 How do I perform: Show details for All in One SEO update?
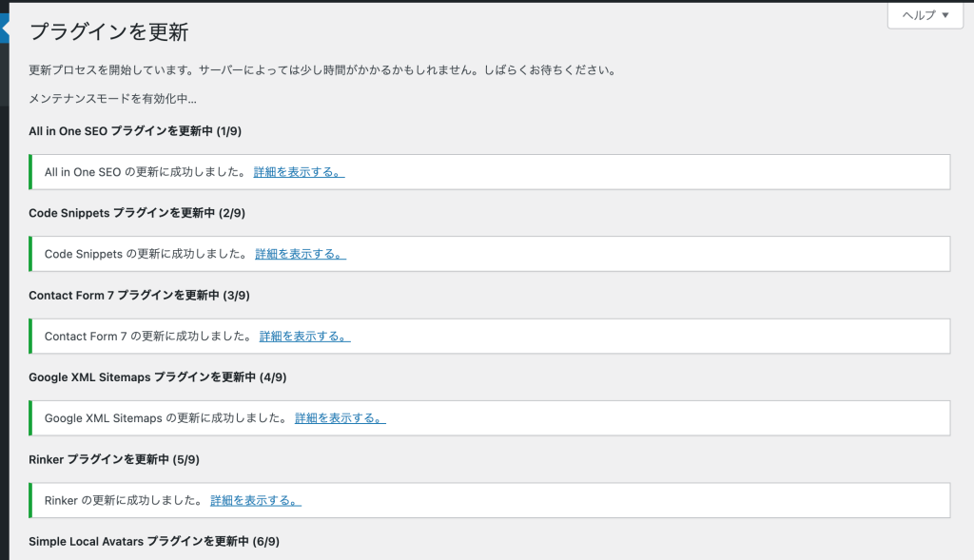(x=299, y=172)
